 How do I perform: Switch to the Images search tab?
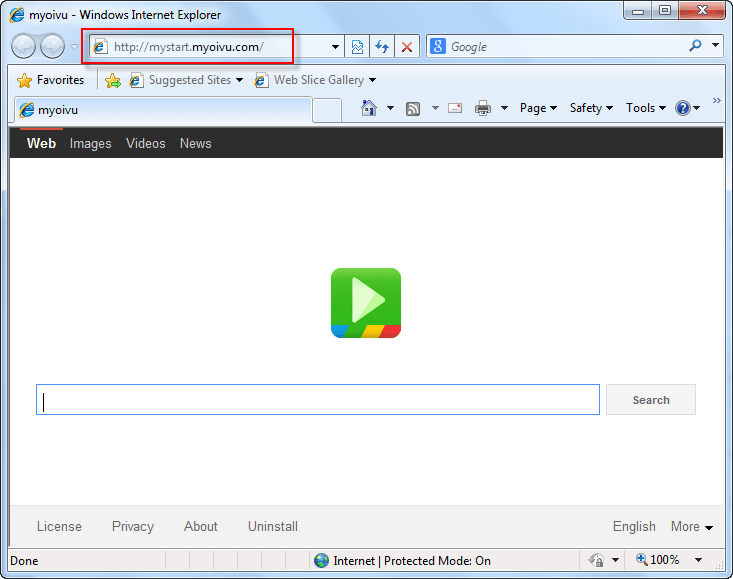tap(90, 143)
